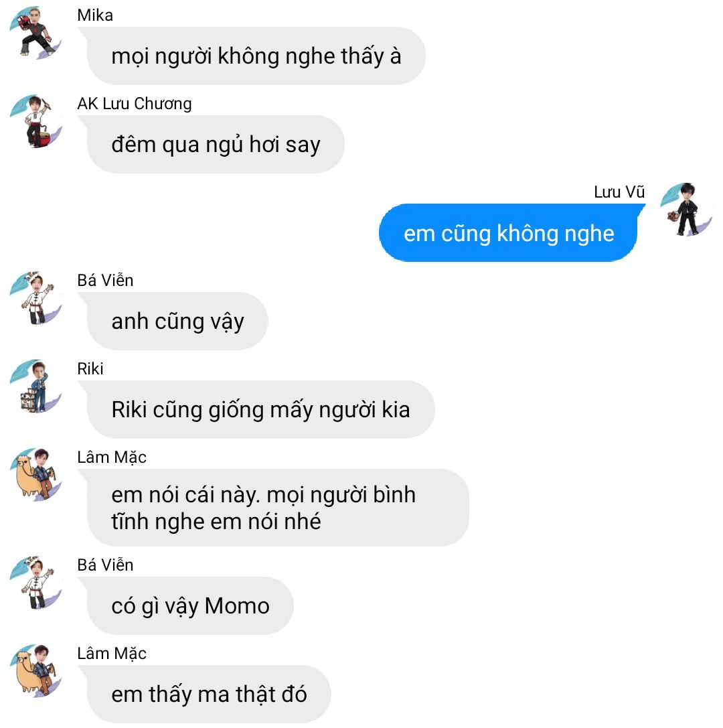This screenshot has height=728, width=723.
Task: Select the message 'đêm qua ngủ hơi say'
Action: click(x=216, y=145)
